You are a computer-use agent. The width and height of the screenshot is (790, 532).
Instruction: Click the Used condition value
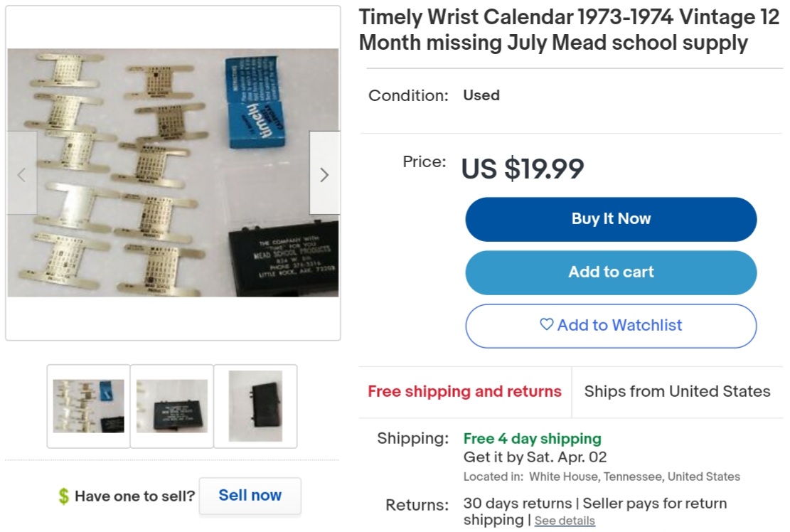click(x=481, y=95)
